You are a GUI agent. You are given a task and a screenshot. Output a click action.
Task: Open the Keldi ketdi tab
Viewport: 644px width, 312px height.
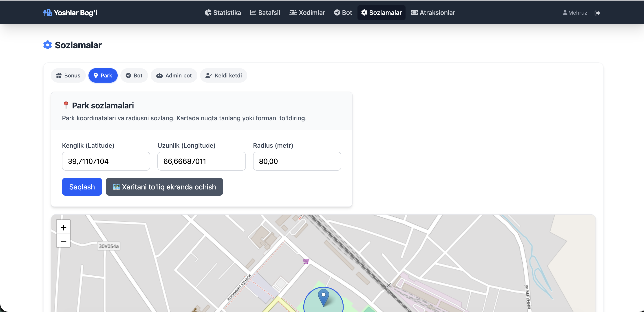[x=223, y=75]
